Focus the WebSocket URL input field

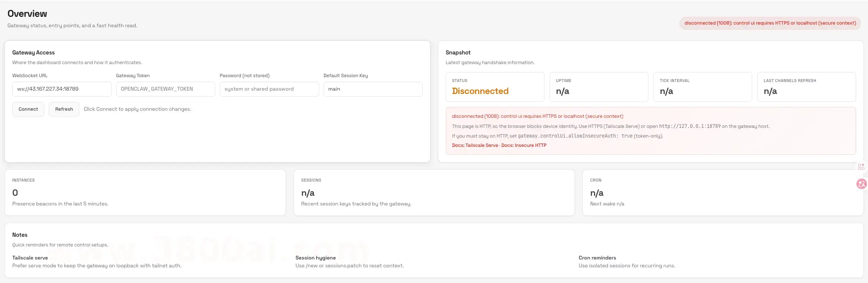pos(62,89)
